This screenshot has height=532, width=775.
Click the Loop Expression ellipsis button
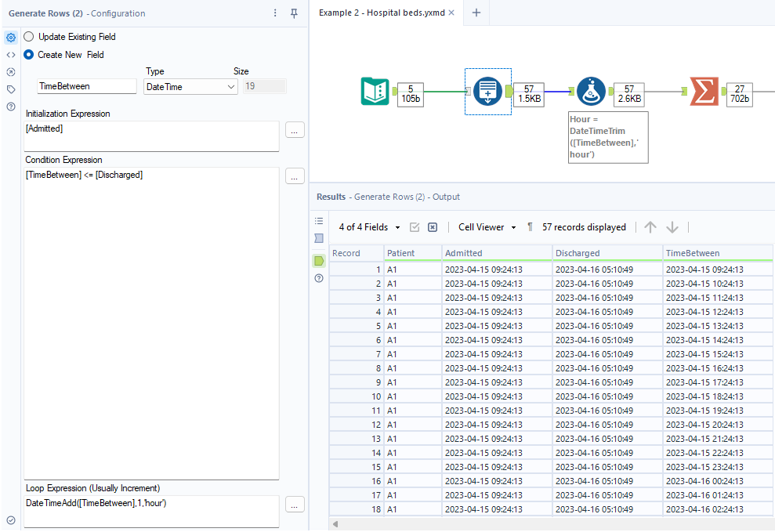294,505
